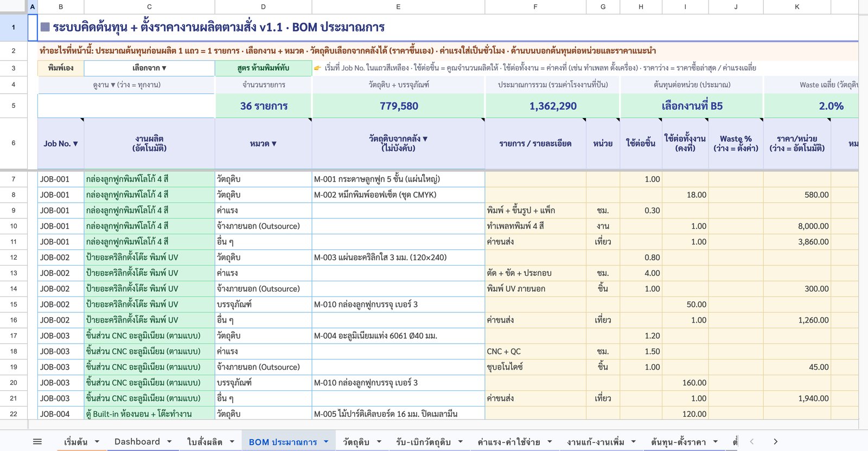Open dropdown arrow of Dashboard tab
The height and width of the screenshot is (451, 868).
tap(169, 442)
